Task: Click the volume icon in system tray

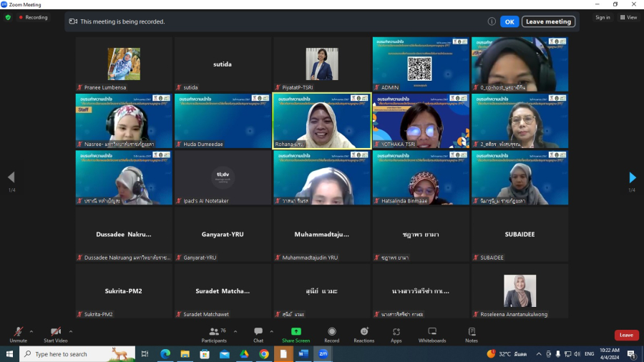Action: [577, 354]
